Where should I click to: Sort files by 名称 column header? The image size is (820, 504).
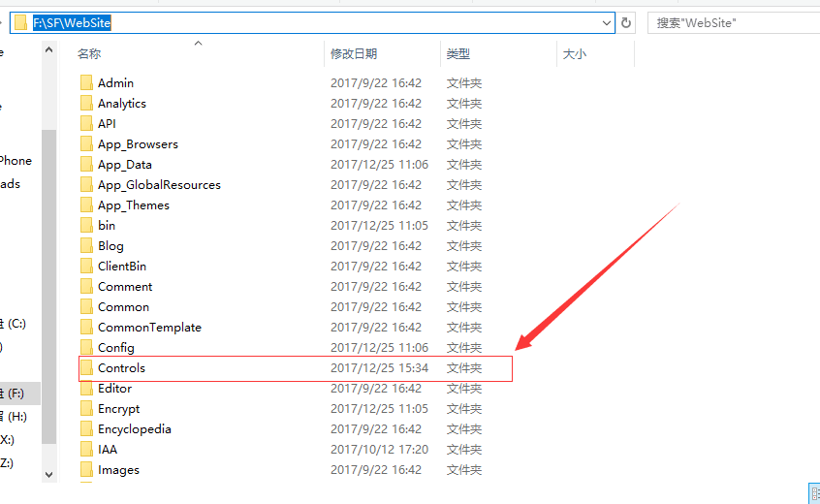pyautogui.click(x=89, y=54)
